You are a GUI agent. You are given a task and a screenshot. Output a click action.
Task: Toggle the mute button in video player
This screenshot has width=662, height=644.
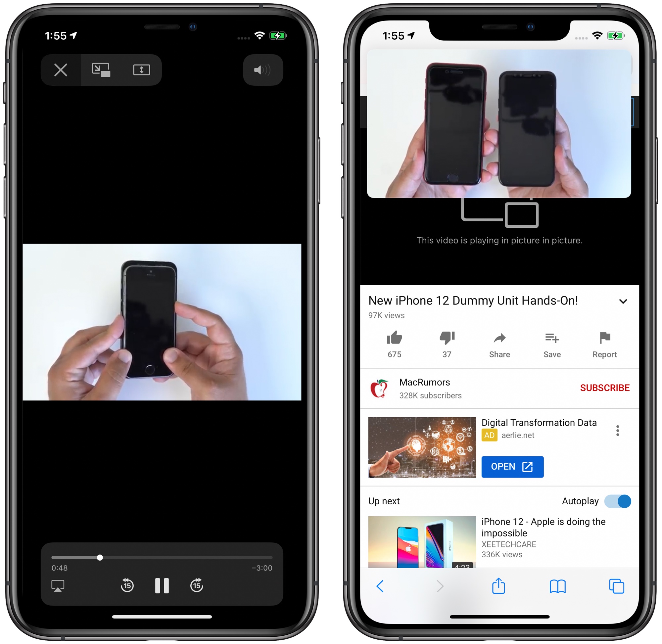(x=266, y=69)
